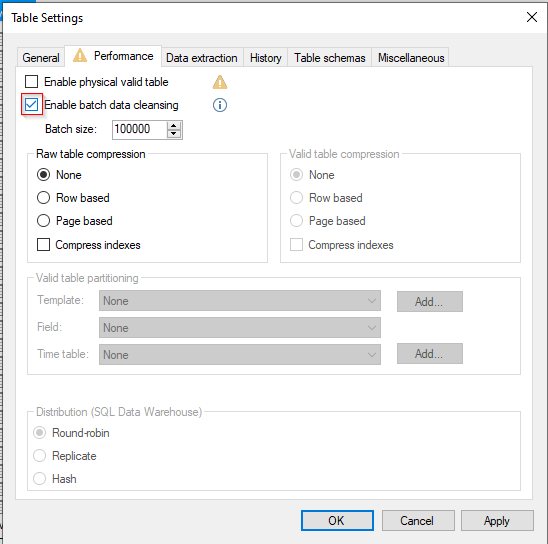The image size is (548, 544).
Task: Select Row based raw table compression
Action: coord(43,198)
